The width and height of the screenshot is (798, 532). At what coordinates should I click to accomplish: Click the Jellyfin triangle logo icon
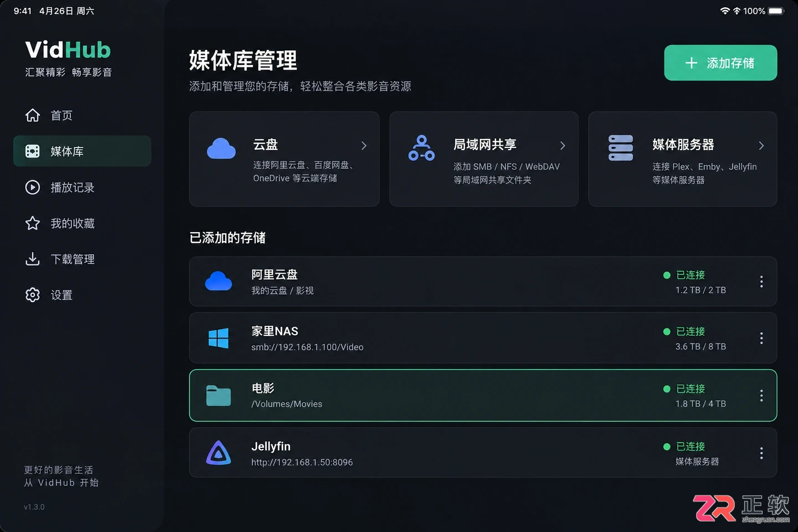(218, 453)
